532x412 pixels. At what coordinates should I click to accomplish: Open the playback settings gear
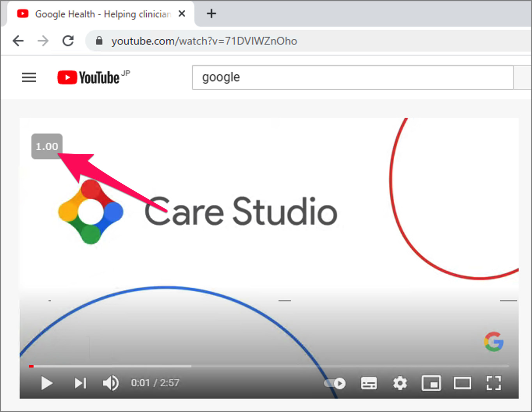pyautogui.click(x=400, y=384)
